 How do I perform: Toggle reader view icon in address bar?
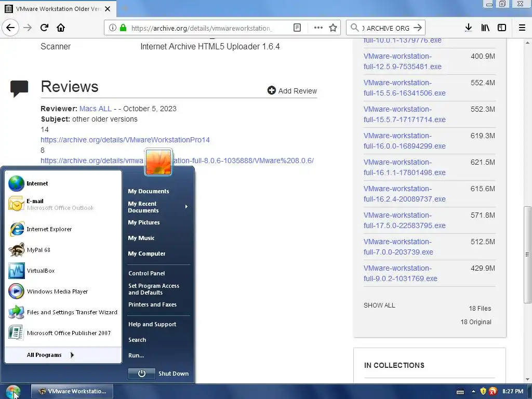(x=297, y=28)
